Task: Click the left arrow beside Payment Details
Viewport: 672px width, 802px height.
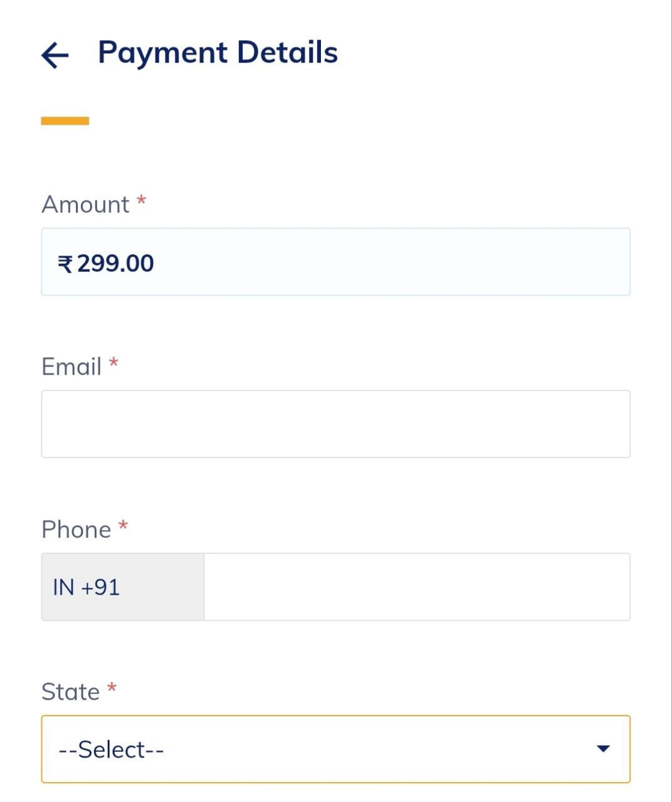Action: pyautogui.click(x=55, y=55)
